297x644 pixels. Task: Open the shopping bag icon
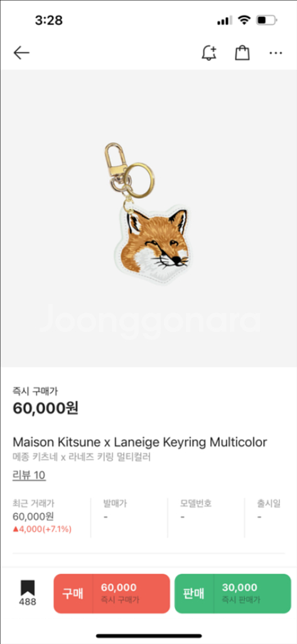(x=242, y=53)
